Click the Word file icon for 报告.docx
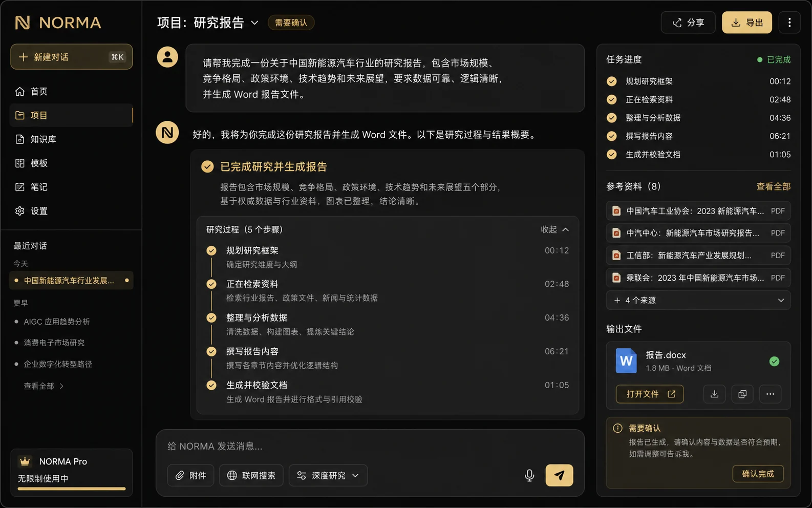 pos(626,361)
